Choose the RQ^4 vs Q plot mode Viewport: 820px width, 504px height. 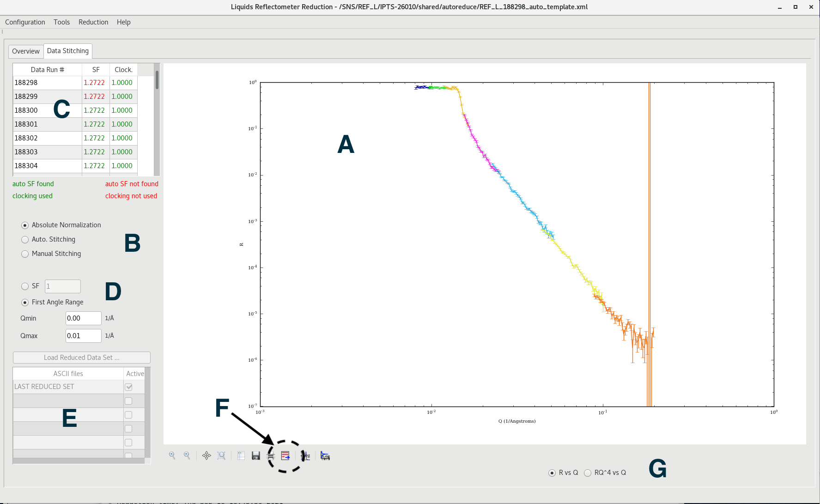pyautogui.click(x=588, y=473)
